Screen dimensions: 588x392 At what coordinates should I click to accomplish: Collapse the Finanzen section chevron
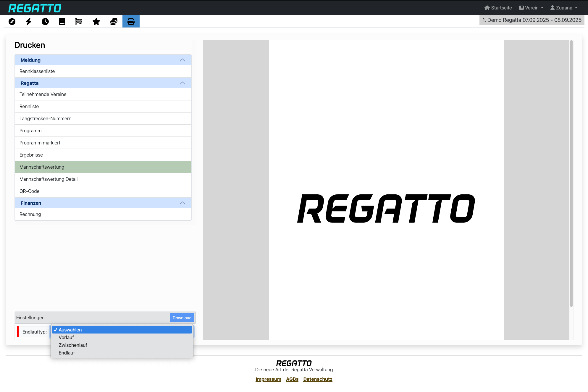click(182, 203)
